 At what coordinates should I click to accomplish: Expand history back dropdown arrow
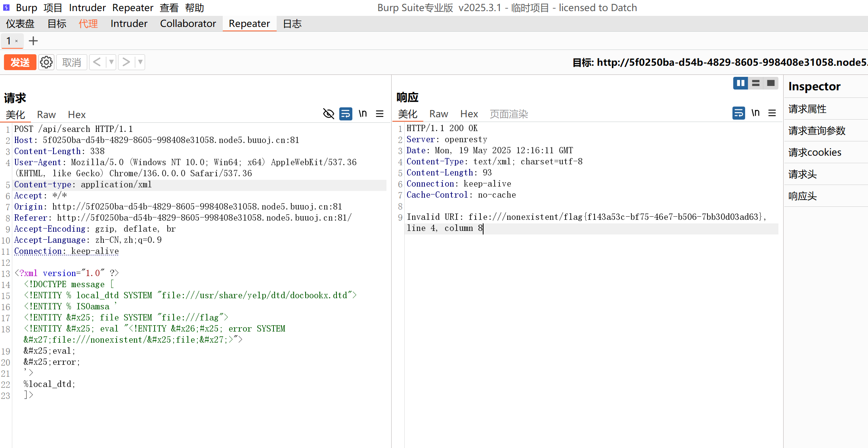click(x=111, y=62)
